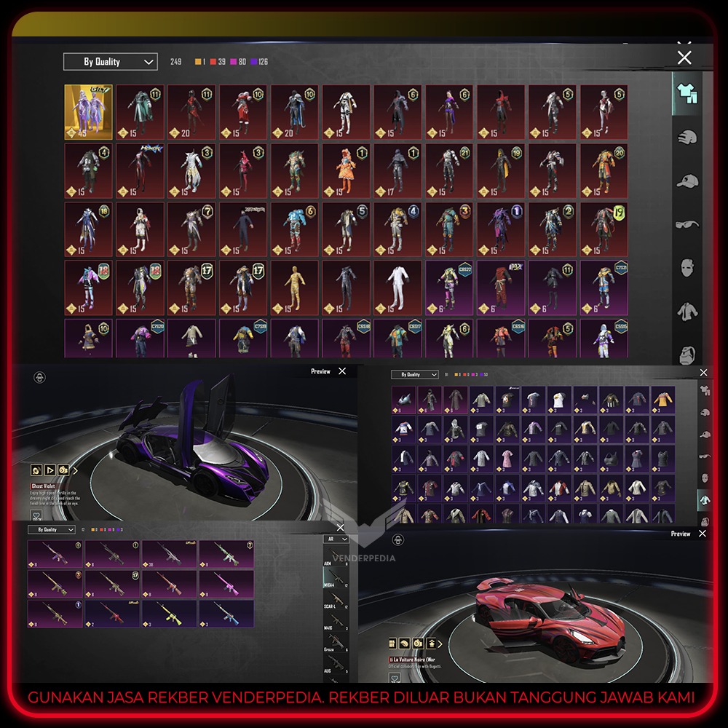Viewport: 728px width, 728px height.
Task: Close the clothing panel window
Action: coord(703,372)
